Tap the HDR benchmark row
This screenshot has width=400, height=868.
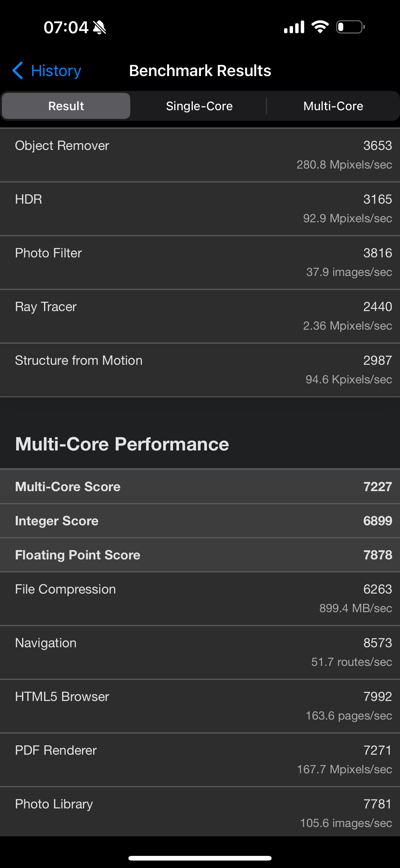tap(200, 209)
